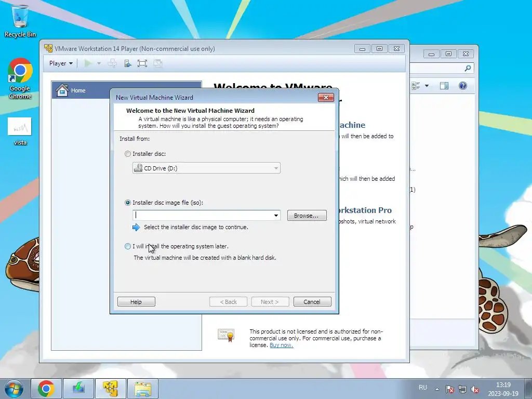532x399 pixels.
Task: Click the change view icon in Explorer window
Action: (x=416, y=86)
